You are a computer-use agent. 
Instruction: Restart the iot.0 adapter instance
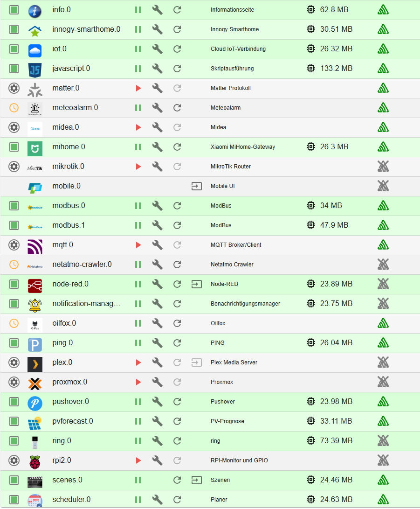tap(177, 49)
